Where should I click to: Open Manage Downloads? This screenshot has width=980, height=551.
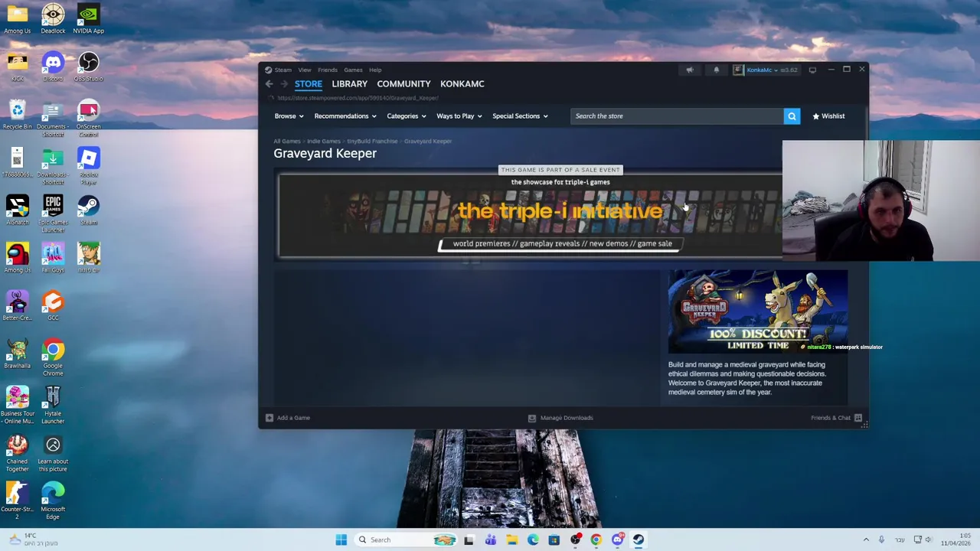560,418
